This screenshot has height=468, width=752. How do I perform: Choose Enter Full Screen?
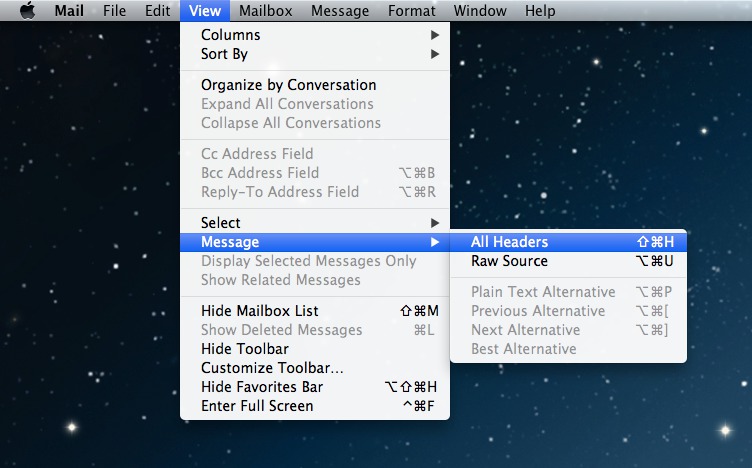(x=315, y=406)
